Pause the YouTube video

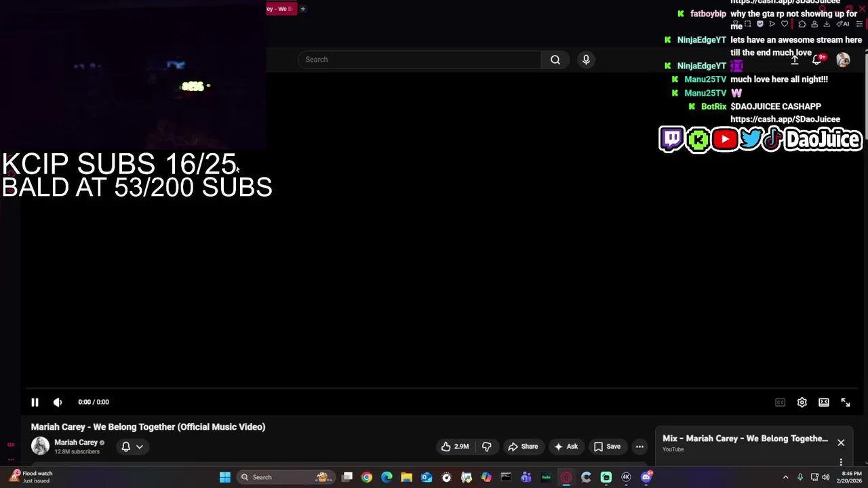coord(35,402)
